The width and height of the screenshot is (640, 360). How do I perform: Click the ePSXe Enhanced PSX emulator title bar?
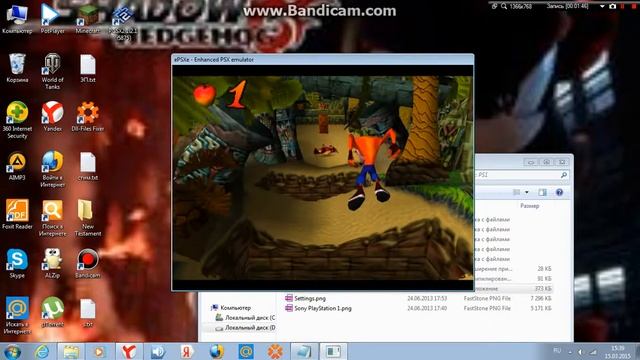[x=323, y=60]
